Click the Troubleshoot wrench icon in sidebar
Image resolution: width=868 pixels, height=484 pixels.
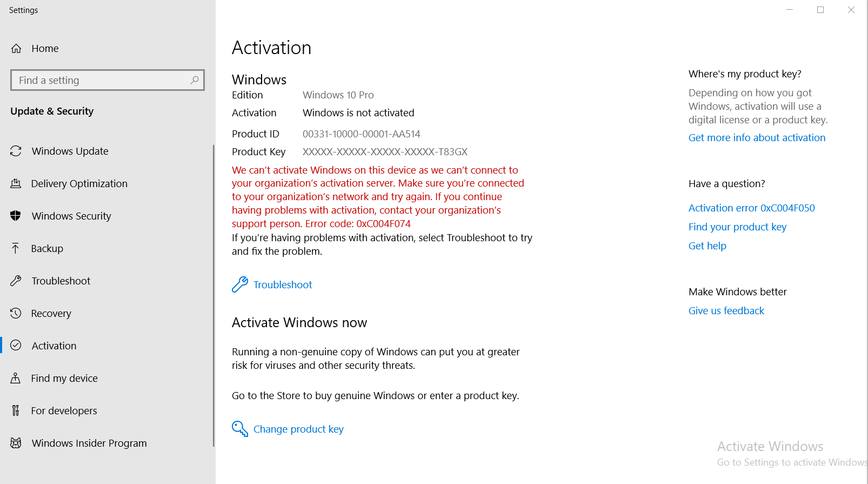(16, 281)
